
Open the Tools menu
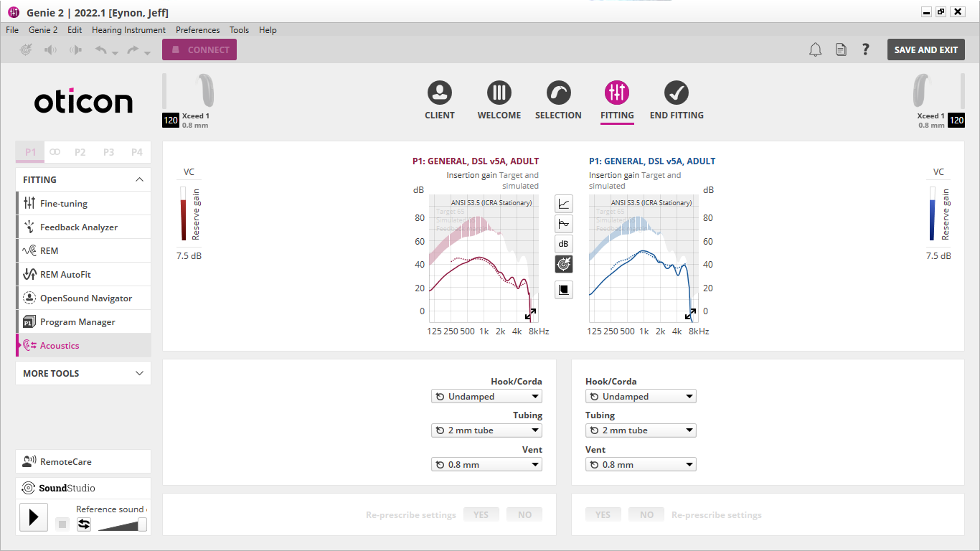tap(239, 30)
